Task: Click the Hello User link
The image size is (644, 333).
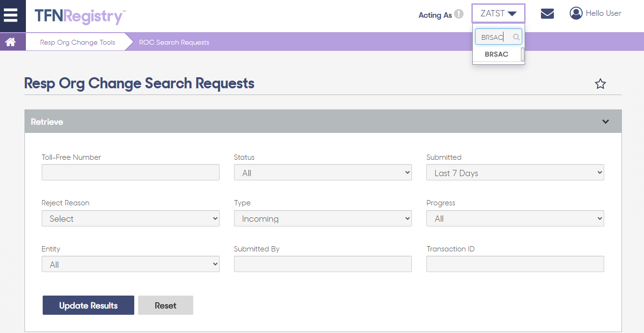Action: (603, 13)
